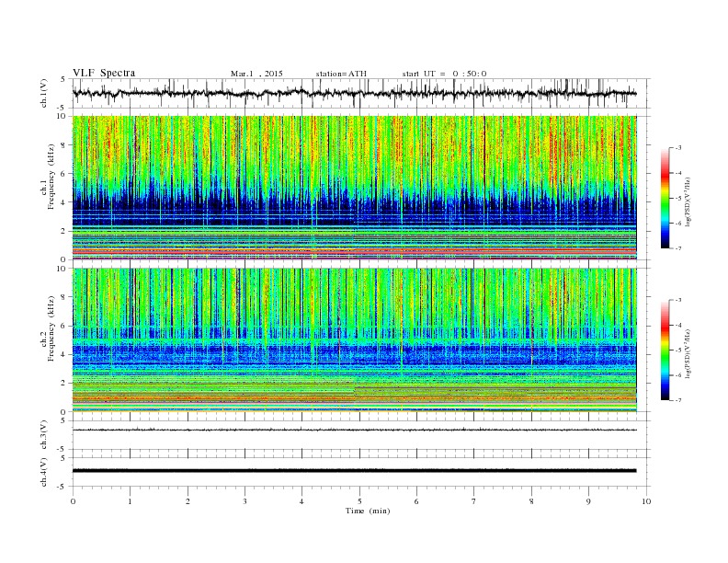
Task: Click the ch.1 spectrogram panel
Action: pyautogui.click(x=355, y=188)
